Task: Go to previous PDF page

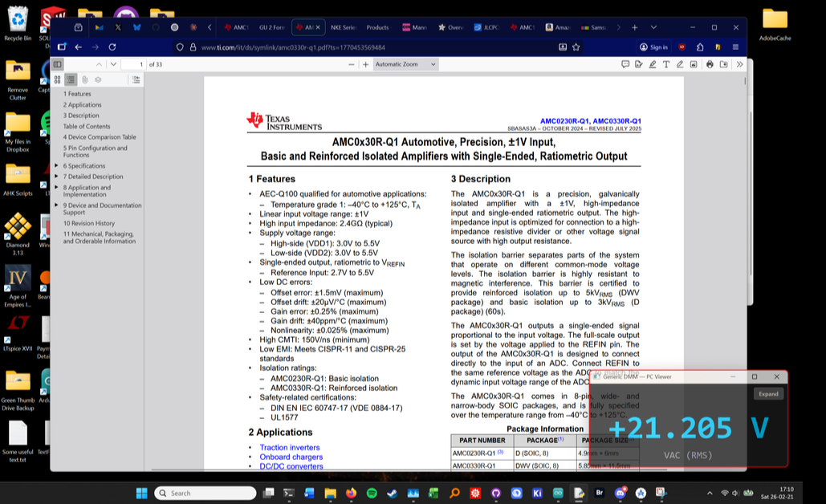Action: click(99, 64)
